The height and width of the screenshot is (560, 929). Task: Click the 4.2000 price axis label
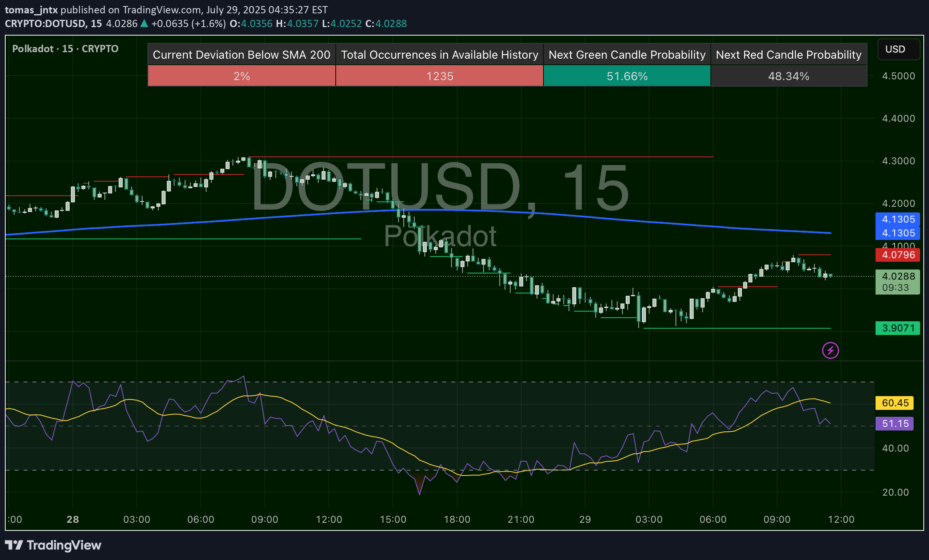click(898, 204)
